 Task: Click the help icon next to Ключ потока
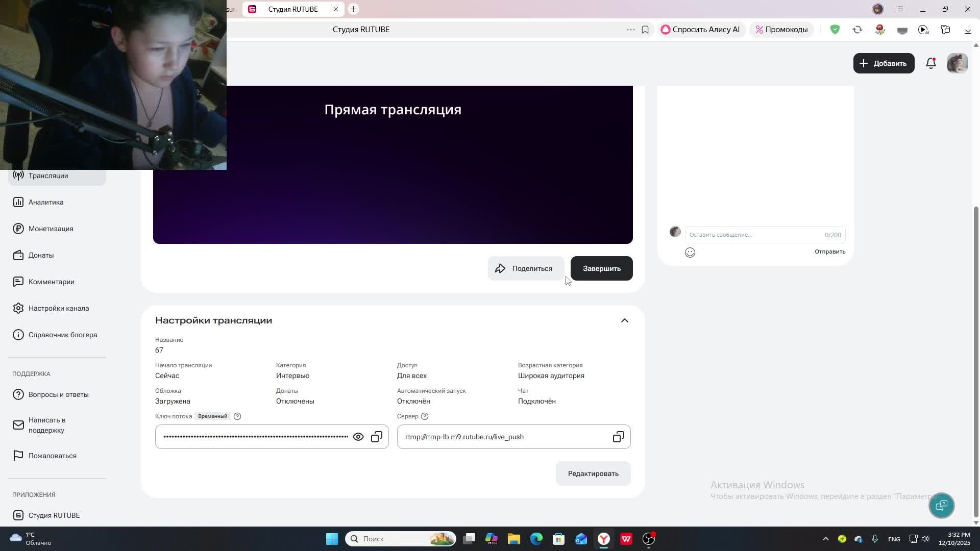237,416
